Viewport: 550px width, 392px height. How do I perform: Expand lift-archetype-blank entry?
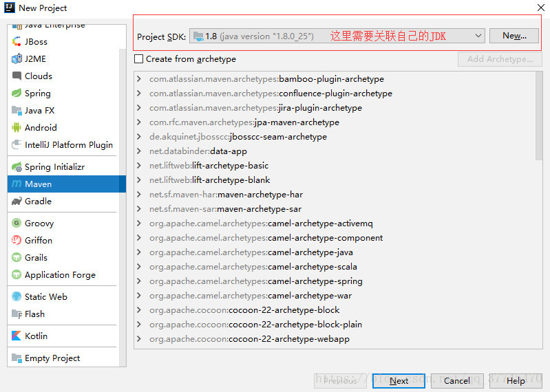click(x=139, y=179)
